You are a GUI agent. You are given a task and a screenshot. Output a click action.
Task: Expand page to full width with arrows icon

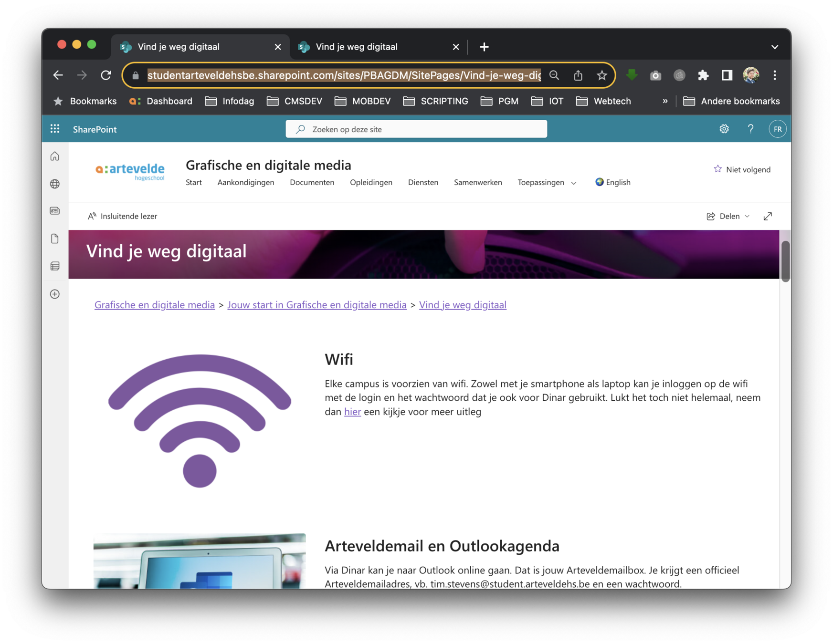pyautogui.click(x=767, y=216)
